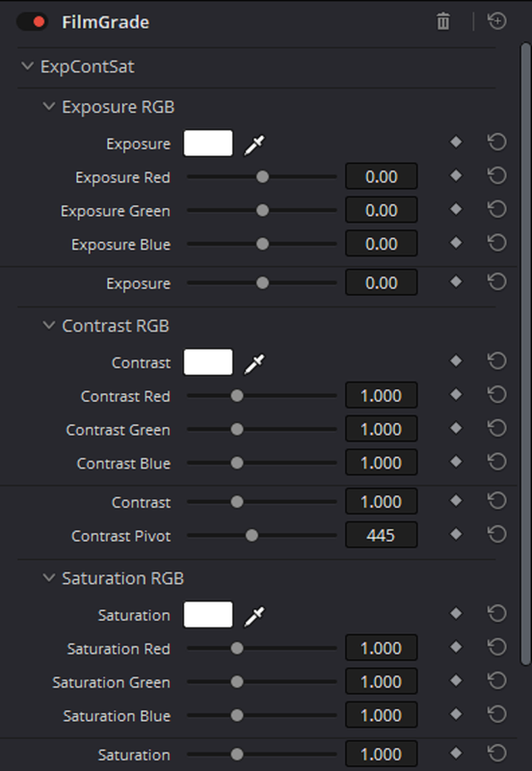Collapse the Saturation RGB section
The width and height of the screenshot is (532, 771).
pyautogui.click(x=49, y=577)
